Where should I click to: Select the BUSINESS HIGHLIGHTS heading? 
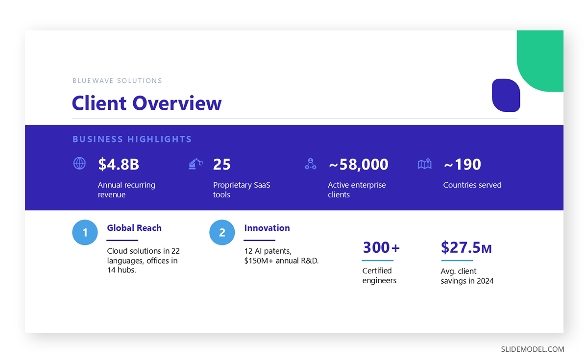coord(132,139)
